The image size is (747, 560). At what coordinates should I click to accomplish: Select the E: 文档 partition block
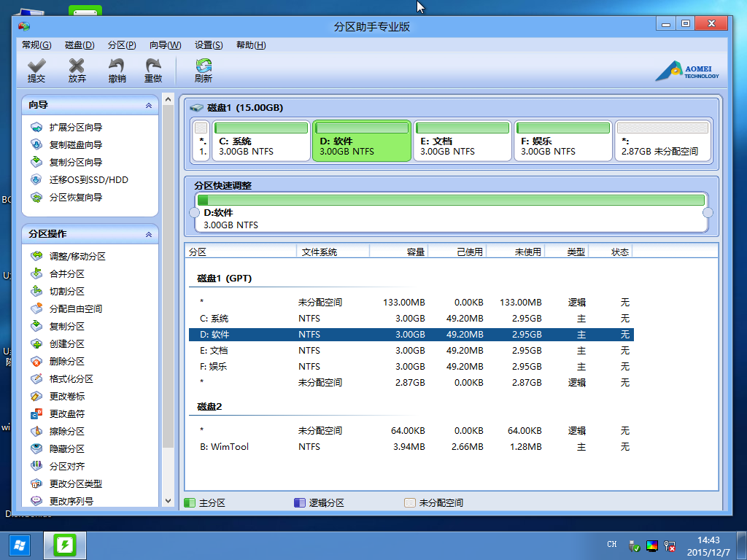click(x=462, y=141)
